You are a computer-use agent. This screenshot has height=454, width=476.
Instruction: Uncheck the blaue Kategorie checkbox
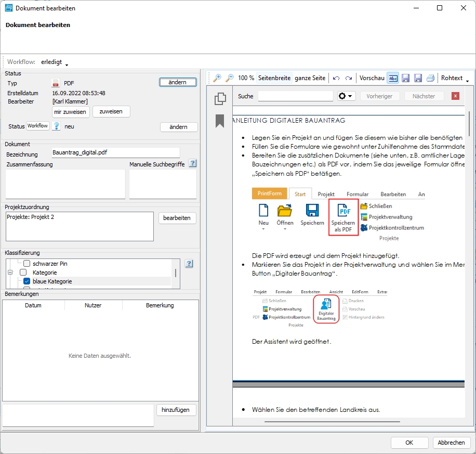tap(27, 281)
